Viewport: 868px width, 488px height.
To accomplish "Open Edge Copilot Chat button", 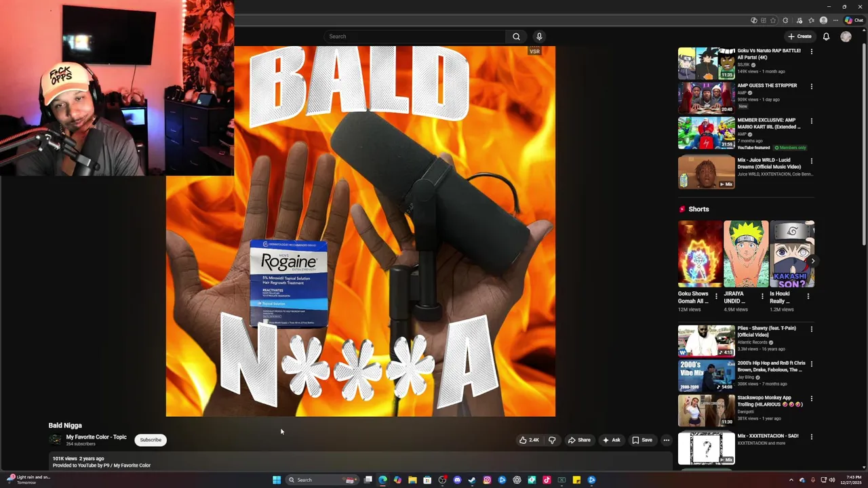I will tap(854, 20).
